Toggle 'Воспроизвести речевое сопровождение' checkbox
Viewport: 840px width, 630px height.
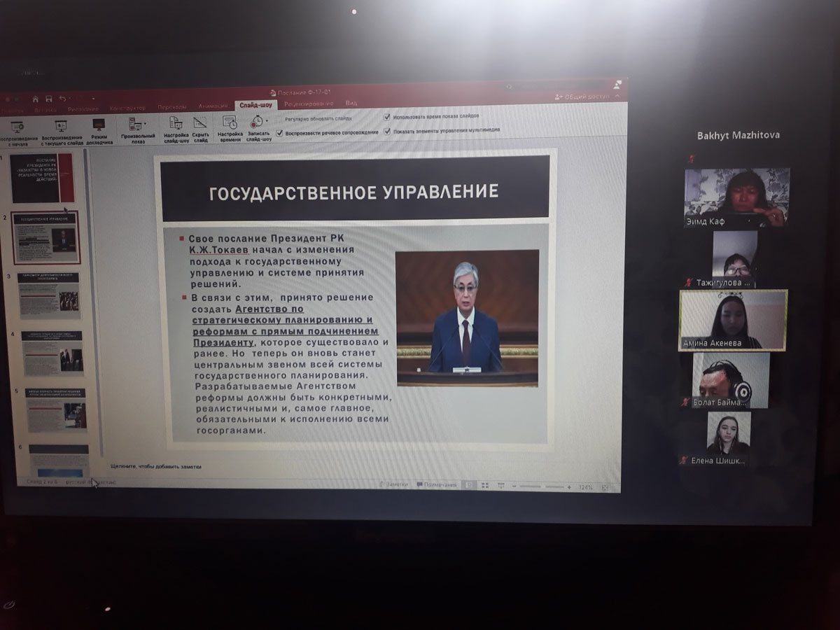point(280,132)
